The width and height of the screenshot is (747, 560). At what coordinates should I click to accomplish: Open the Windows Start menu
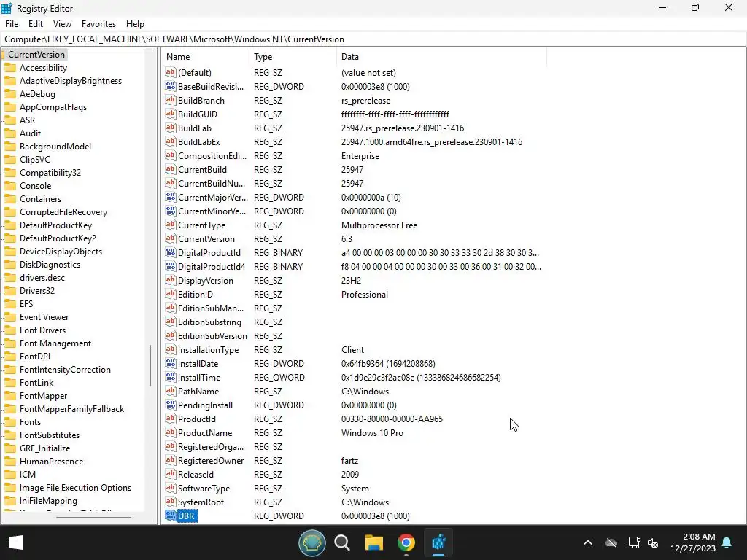[x=16, y=542]
